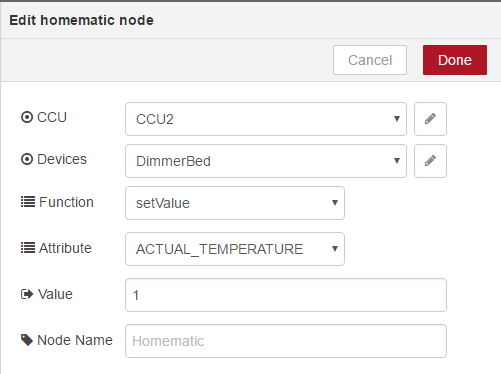Click the target icon beside CCU label

coord(27,117)
